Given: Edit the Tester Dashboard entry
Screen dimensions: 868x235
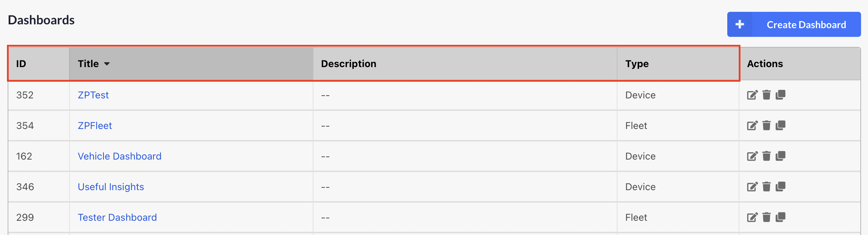Looking at the screenshot, I should coord(752,217).
